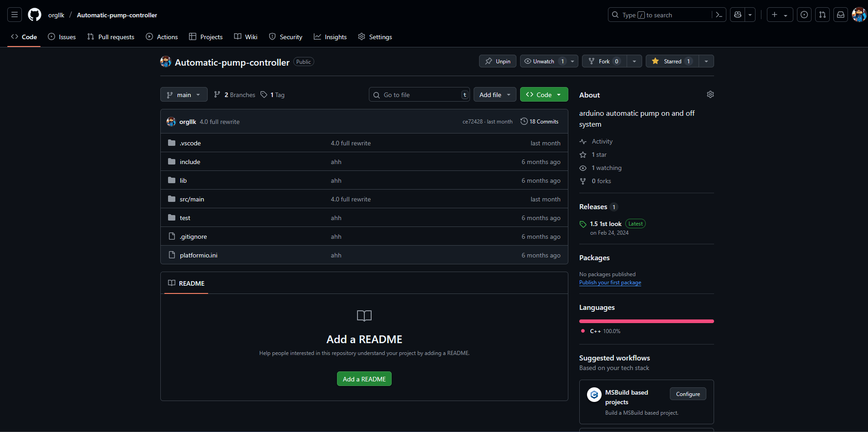
Task: Open repository Activity link
Action: 596,141
